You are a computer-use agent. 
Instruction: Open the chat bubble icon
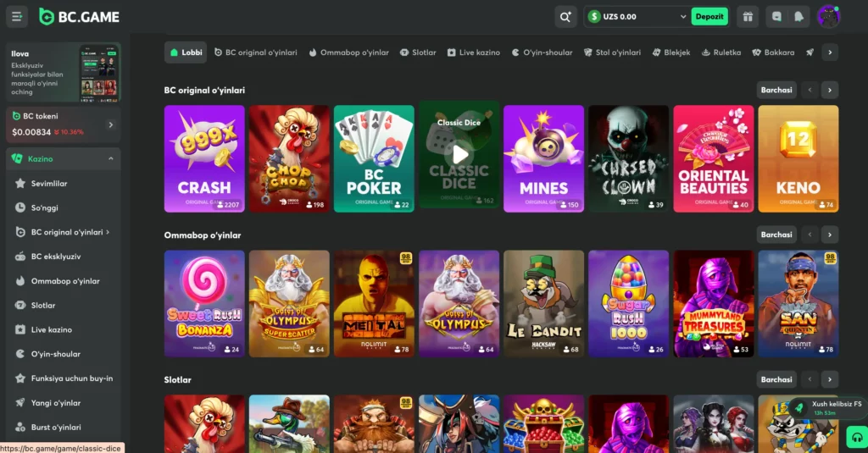tap(776, 17)
